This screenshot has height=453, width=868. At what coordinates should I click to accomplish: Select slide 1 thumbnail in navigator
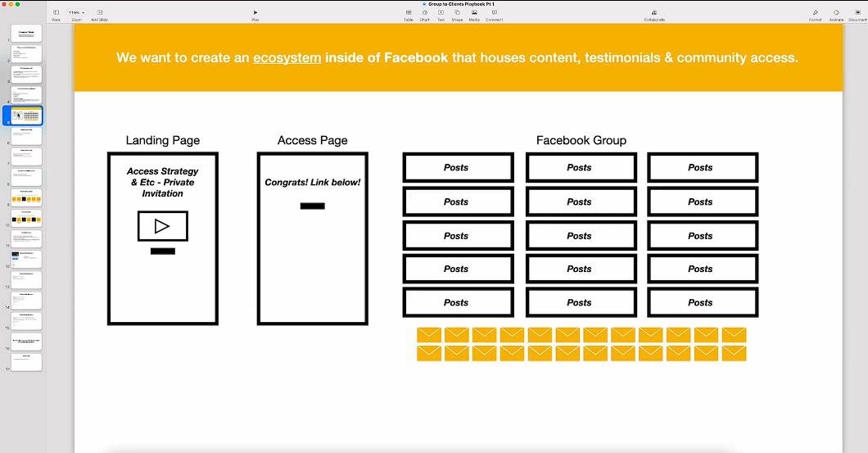tap(27, 34)
